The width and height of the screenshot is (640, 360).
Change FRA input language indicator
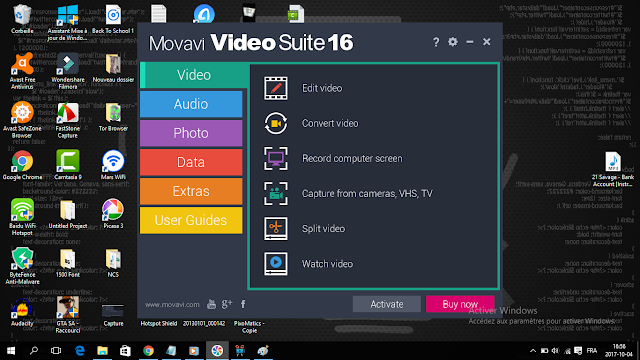(591, 351)
